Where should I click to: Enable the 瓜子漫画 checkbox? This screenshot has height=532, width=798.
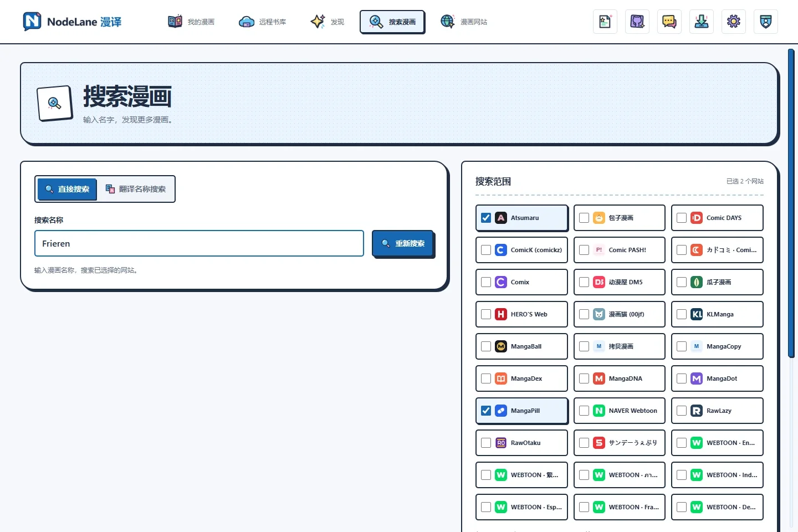point(682,282)
